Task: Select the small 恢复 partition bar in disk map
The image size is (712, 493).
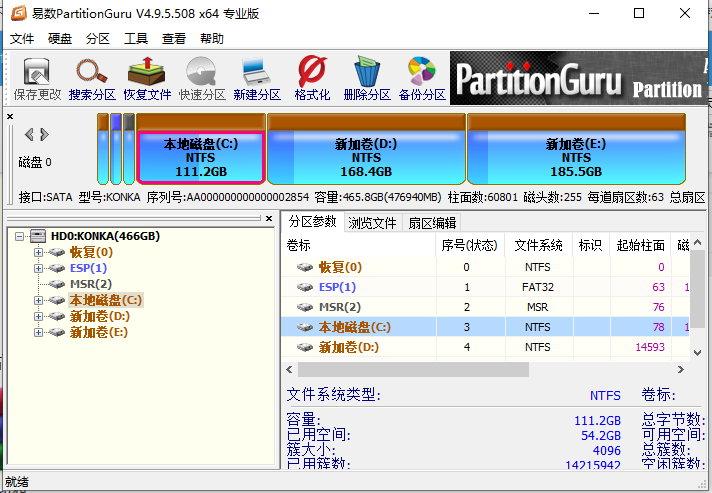Action: pyautogui.click(x=103, y=149)
